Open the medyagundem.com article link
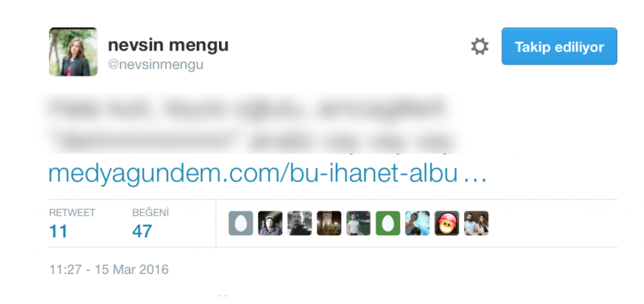Screen dimensions: 644x304 coord(268,174)
